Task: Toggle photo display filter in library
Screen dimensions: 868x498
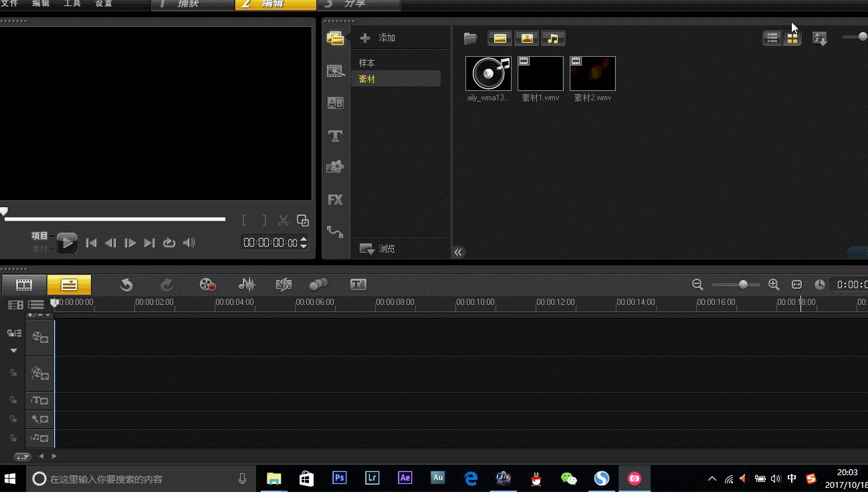Action: click(527, 39)
